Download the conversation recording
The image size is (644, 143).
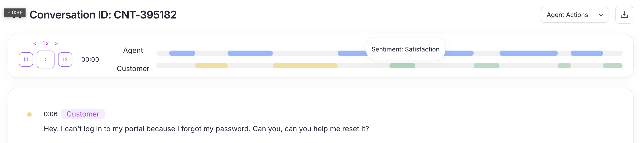point(624,14)
